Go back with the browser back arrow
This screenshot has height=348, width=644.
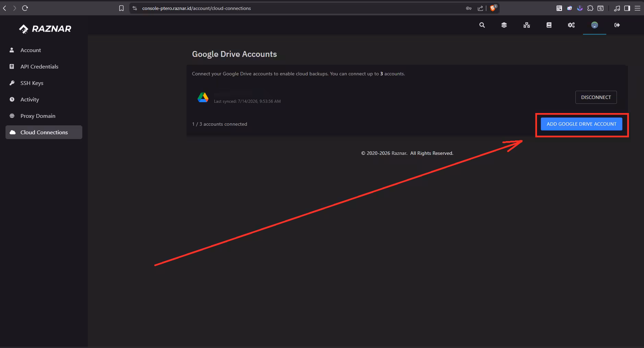[5, 8]
